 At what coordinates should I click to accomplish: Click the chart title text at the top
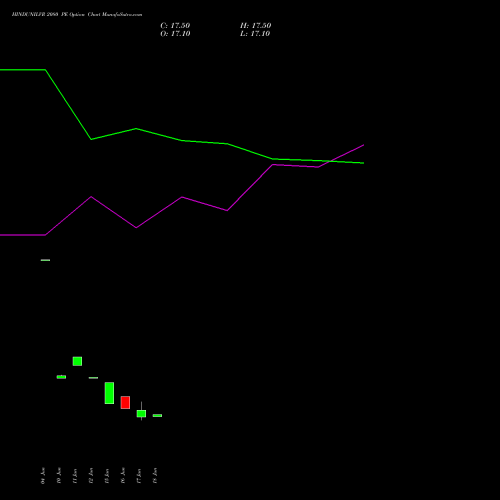[77, 15]
